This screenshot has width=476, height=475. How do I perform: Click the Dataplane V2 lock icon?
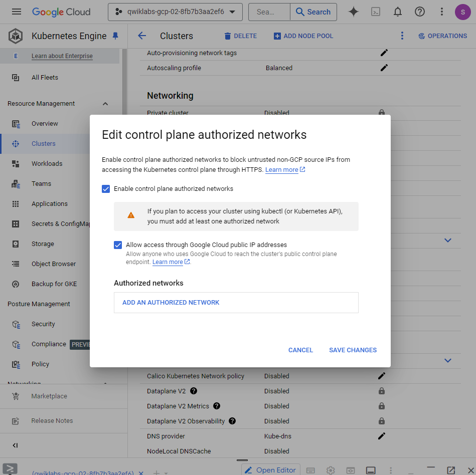coord(382,391)
